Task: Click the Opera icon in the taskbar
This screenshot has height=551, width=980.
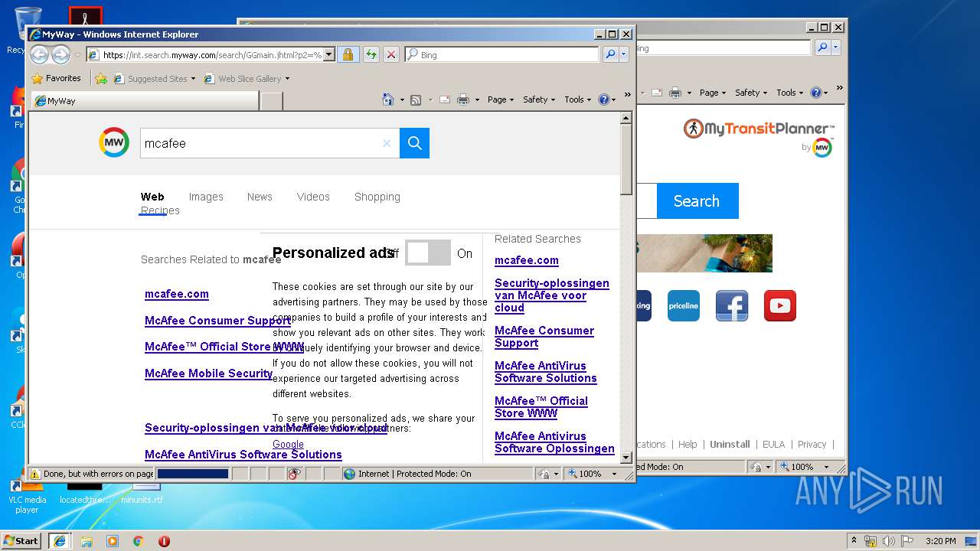Action: click(164, 541)
